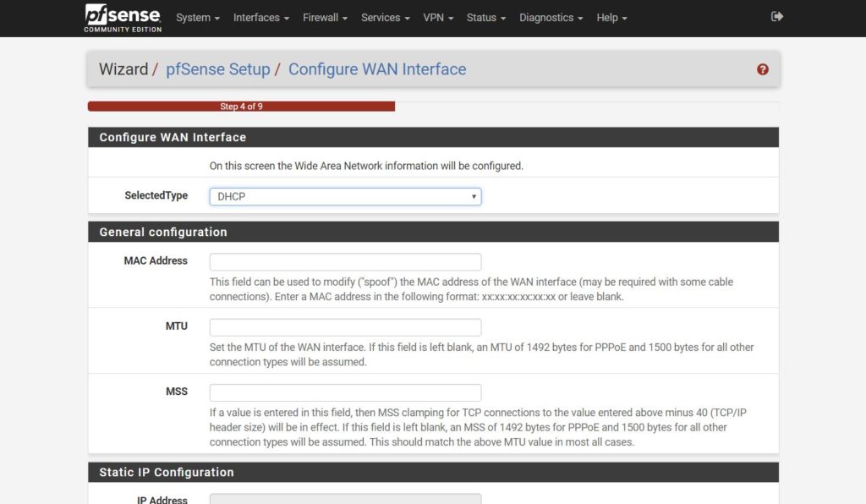Click the General configuration section header
Image resolution: width=866 pixels, height=504 pixels.
point(434,232)
